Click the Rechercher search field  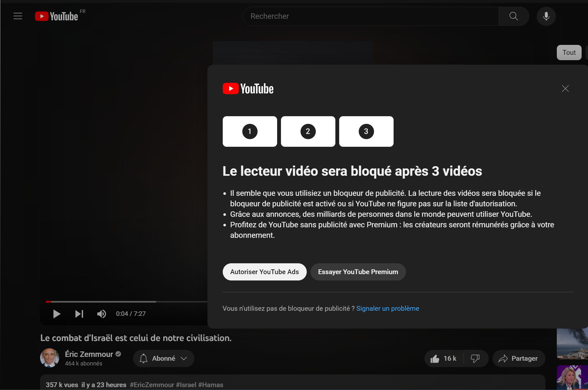click(371, 16)
